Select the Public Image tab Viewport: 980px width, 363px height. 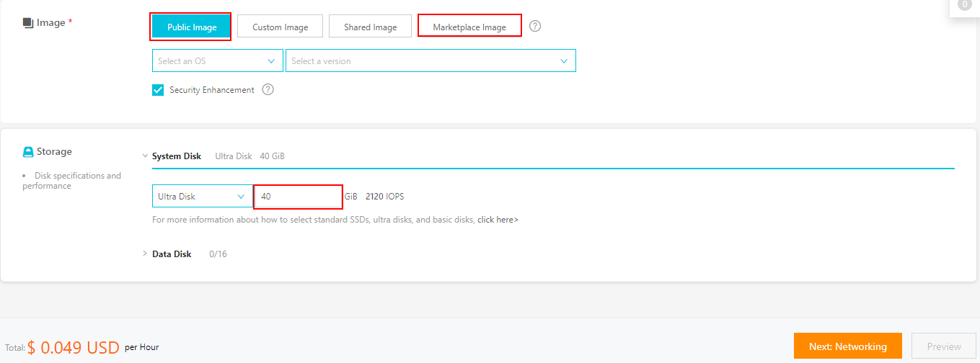[x=191, y=27]
